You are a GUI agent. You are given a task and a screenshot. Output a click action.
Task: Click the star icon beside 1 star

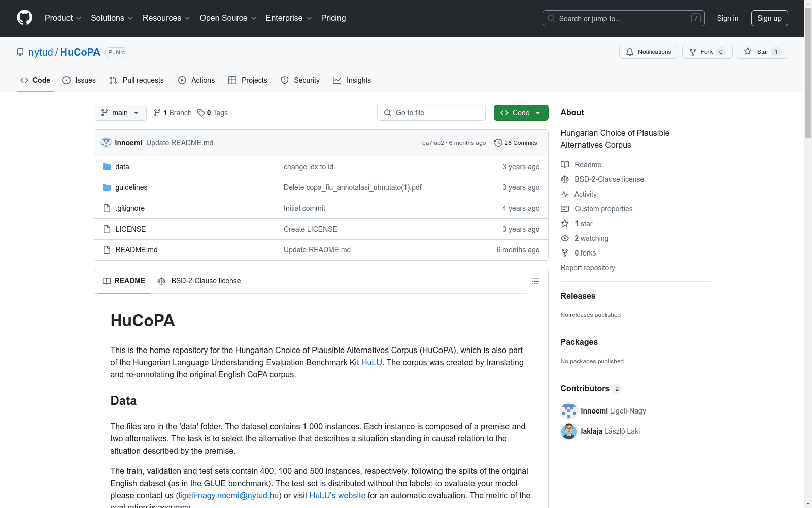[565, 224]
